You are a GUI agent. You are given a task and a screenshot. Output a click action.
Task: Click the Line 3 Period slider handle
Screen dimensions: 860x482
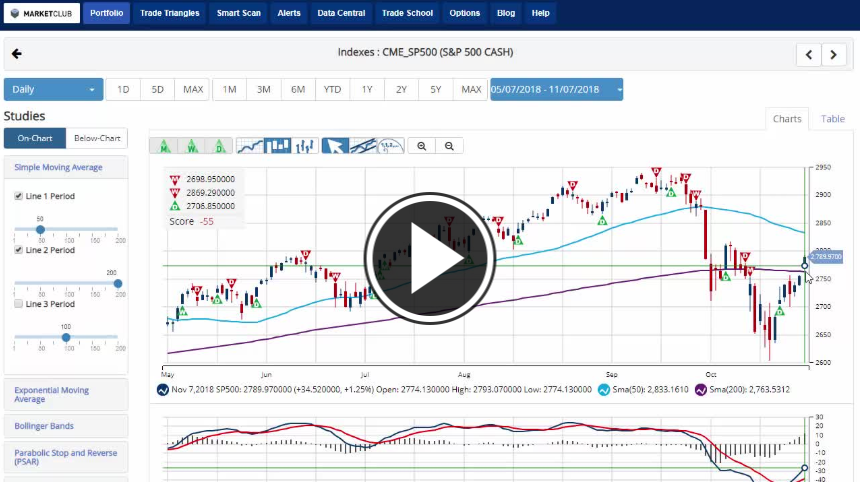coord(67,337)
